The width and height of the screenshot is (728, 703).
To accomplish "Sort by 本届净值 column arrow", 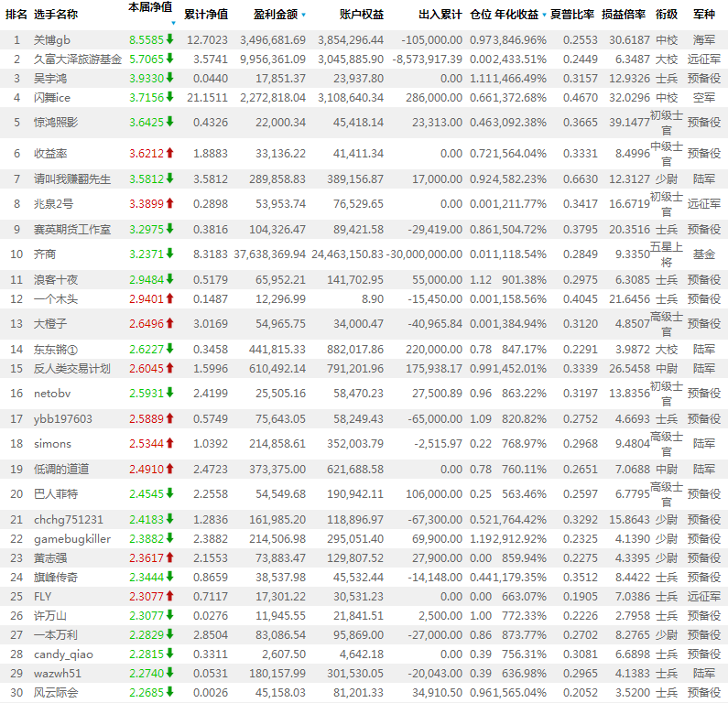I will coord(173,23).
